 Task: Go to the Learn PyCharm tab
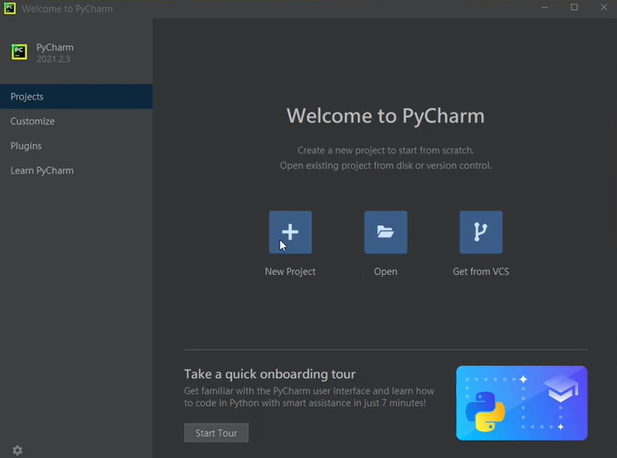click(76, 171)
